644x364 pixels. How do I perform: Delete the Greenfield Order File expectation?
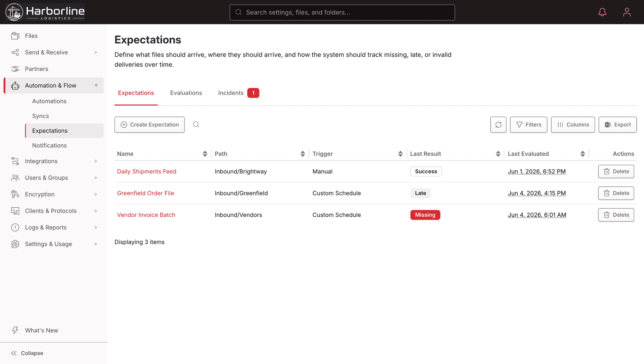tap(616, 193)
